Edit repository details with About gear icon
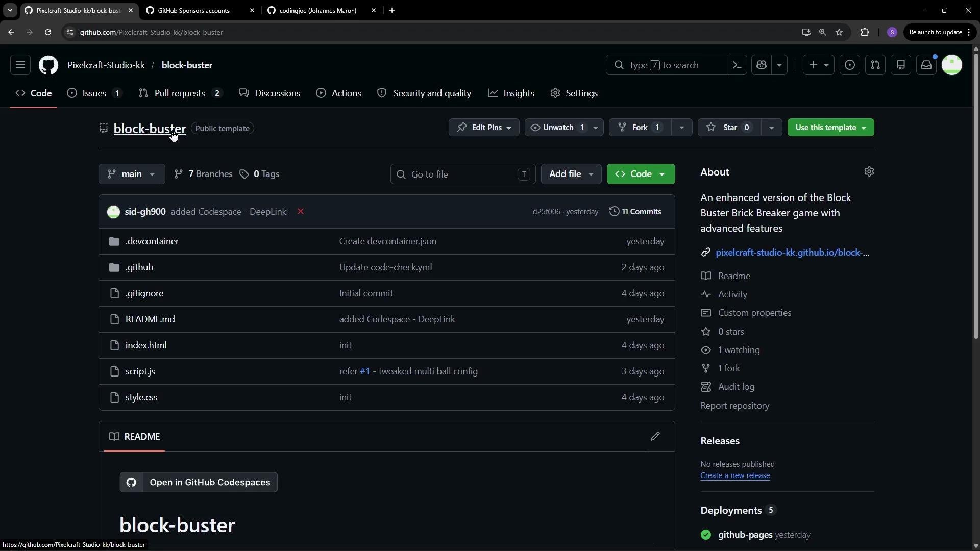 (869, 172)
